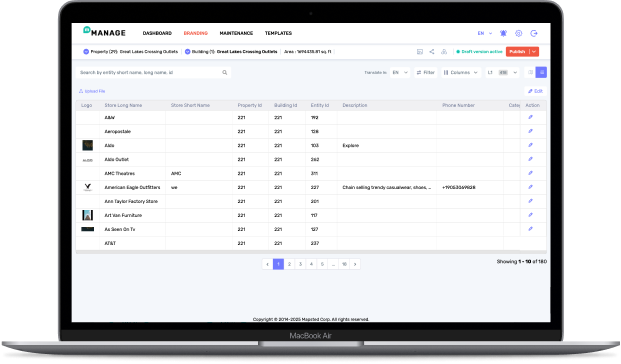
Task: Click the Property Id column header
Action: click(x=250, y=105)
